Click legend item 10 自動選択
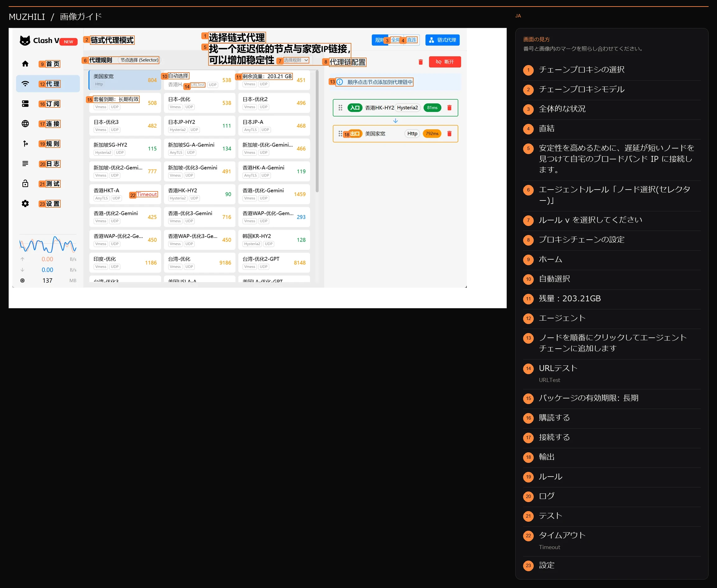717x588 pixels. click(x=612, y=279)
